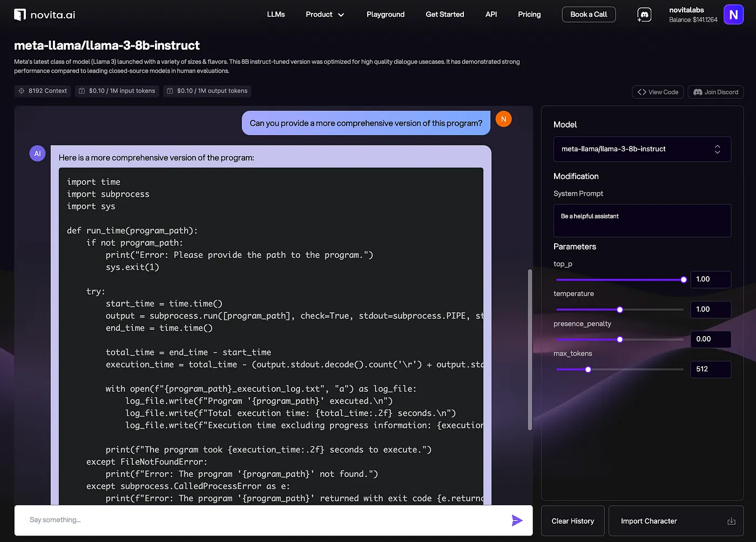The width and height of the screenshot is (756, 542).
Task: Click the user N avatar in chat
Action: (x=503, y=119)
